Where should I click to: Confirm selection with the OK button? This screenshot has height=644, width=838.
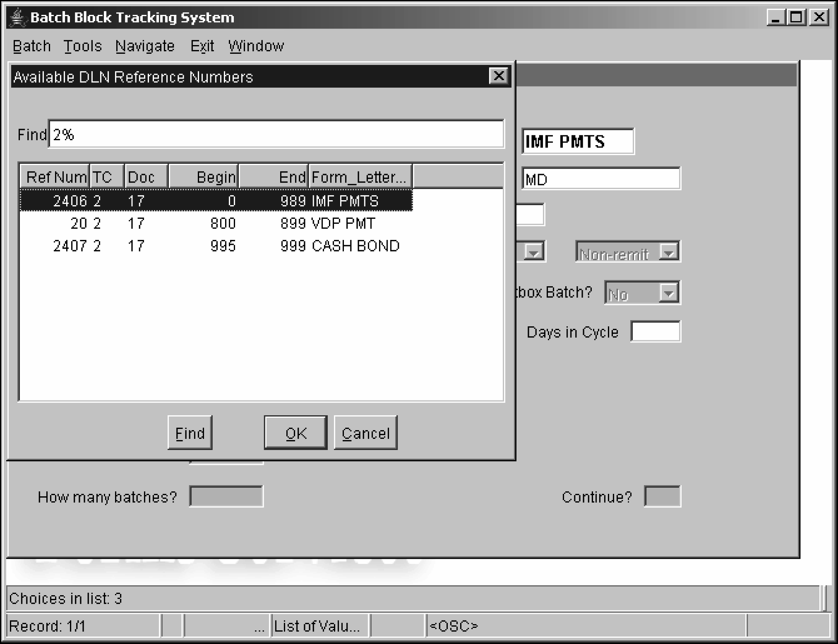(x=295, y=433)
